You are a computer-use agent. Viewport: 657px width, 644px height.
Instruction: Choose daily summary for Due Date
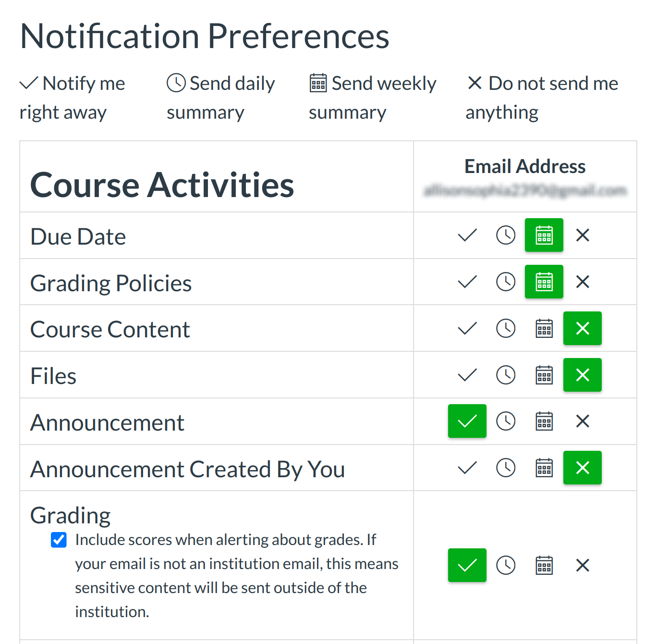pyautogui.click(x=506, y=235)
